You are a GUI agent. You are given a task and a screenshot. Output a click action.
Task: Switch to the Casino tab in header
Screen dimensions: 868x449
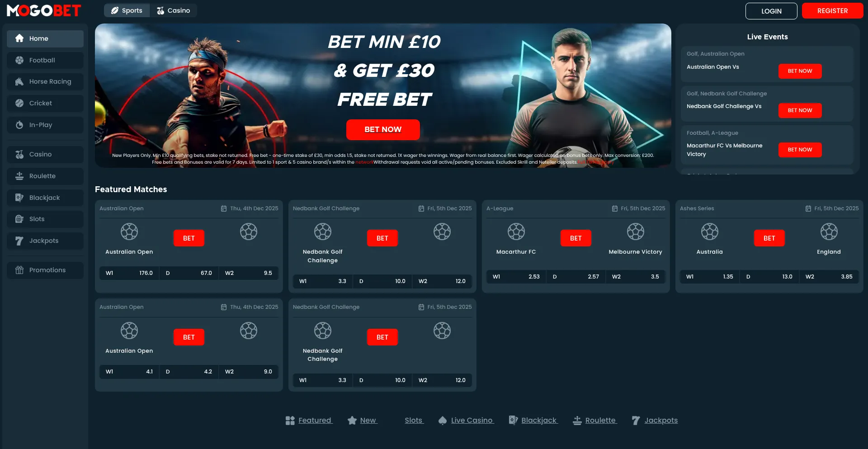tap(174, 10)
